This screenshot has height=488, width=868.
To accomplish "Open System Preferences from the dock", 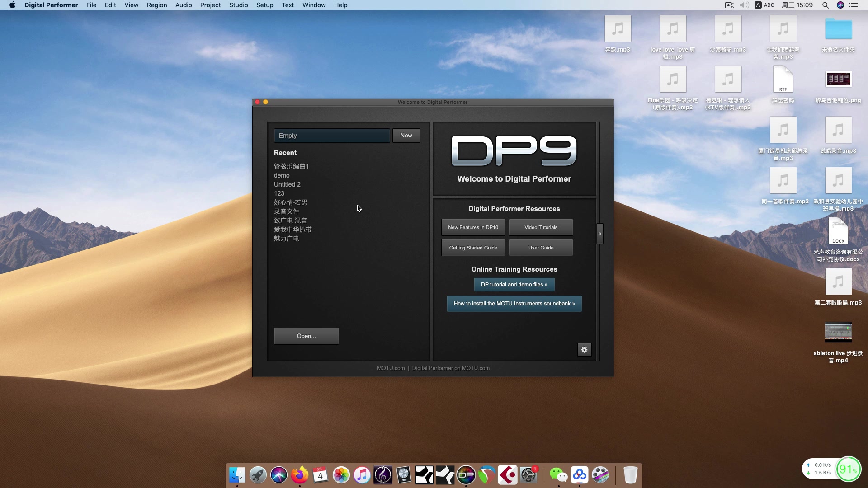I will [x=528, y=475].
